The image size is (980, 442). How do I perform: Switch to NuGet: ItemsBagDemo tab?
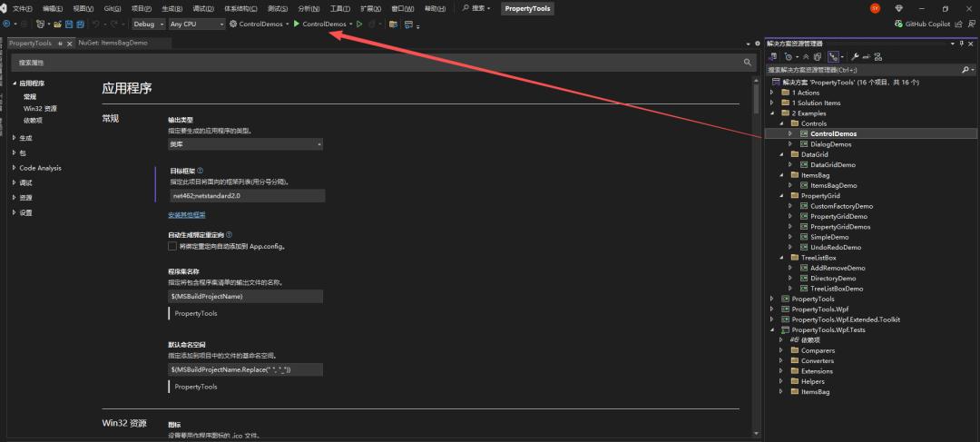[x=113, y=44]
